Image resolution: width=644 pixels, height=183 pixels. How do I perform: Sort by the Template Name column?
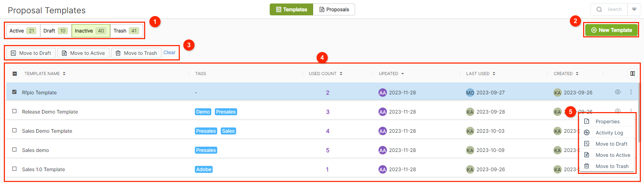(45, 74)
